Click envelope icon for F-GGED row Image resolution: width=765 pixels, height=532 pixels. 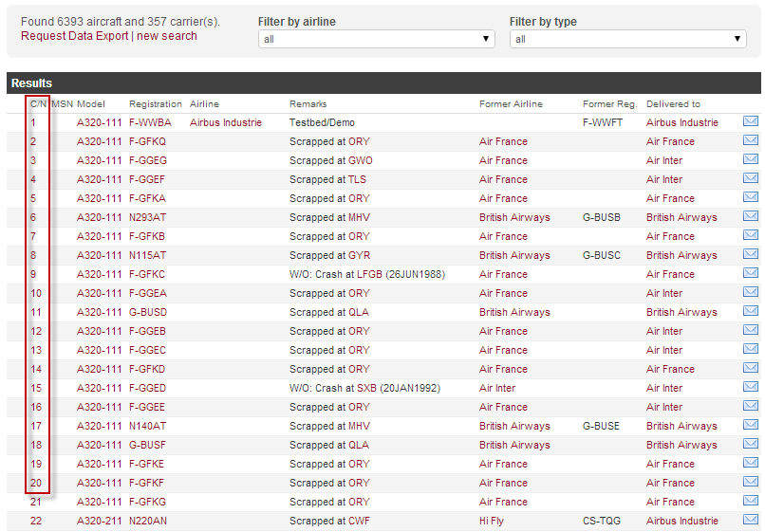(750, 387)
